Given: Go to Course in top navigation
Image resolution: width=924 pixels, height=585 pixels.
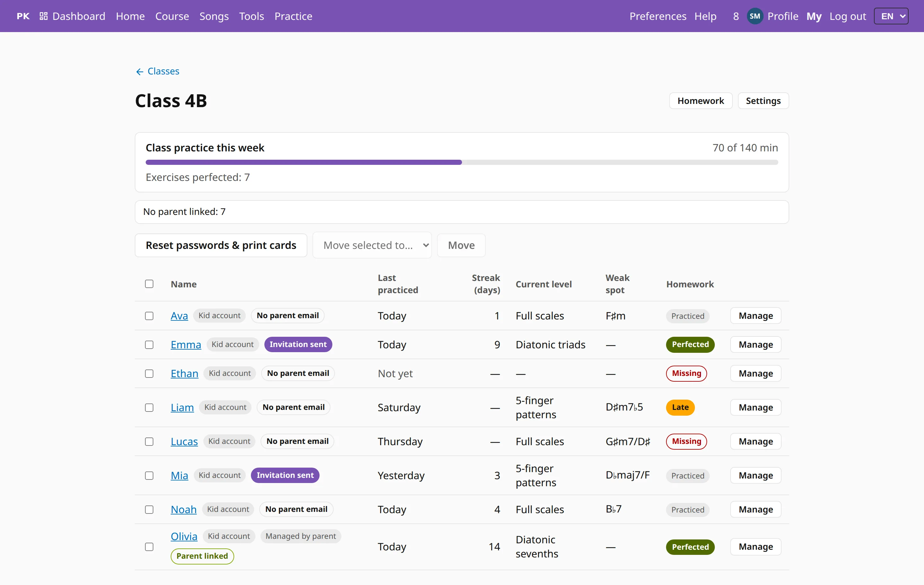Looking at the screenshot, I should 172,16.
